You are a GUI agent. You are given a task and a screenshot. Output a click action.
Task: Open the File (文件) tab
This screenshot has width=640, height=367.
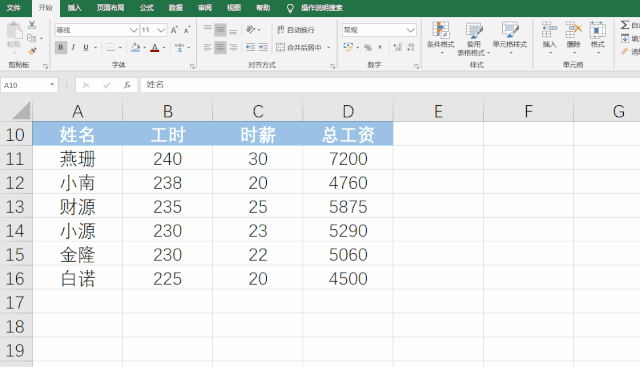14,8
